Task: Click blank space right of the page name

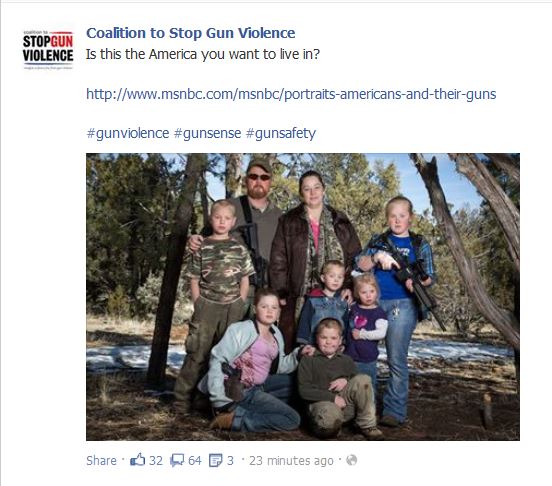Action: pos(405,33)
